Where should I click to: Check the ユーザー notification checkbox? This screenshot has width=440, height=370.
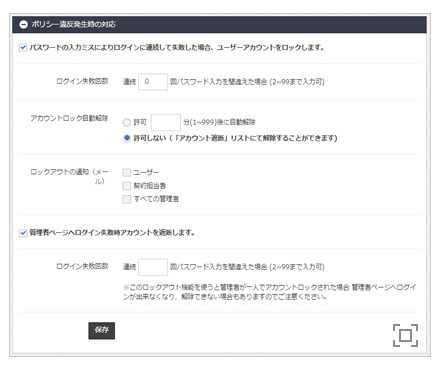(127, 172)
